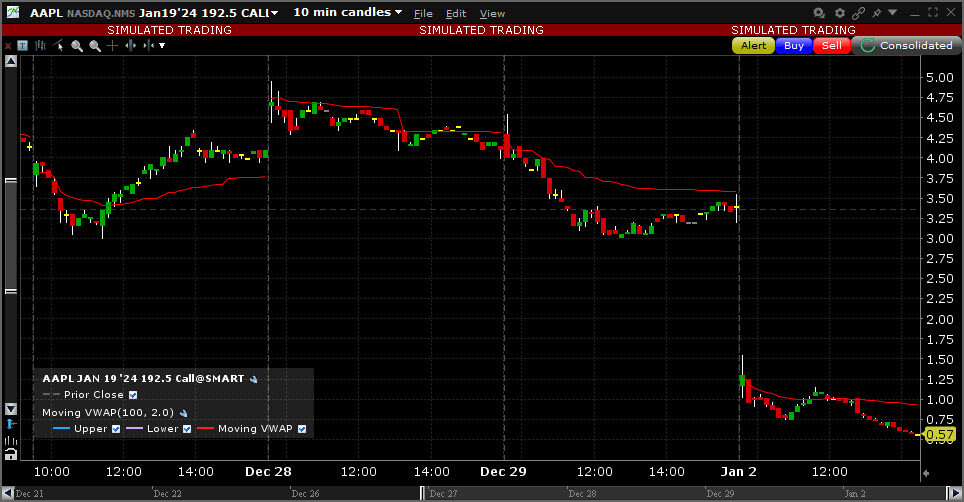
Task: Click the Dec 28 date label on axis
Action: pos(268,472)
